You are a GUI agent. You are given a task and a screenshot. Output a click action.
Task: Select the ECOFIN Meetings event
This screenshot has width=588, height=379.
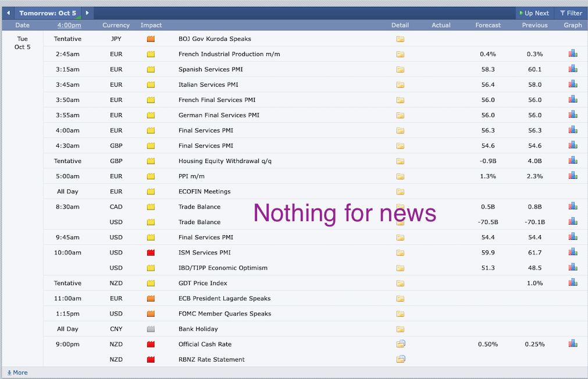click(204, 192)
